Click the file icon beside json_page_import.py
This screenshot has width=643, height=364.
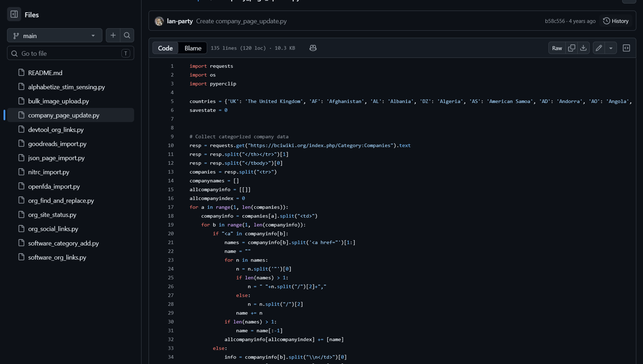click(x=21, y=157)
